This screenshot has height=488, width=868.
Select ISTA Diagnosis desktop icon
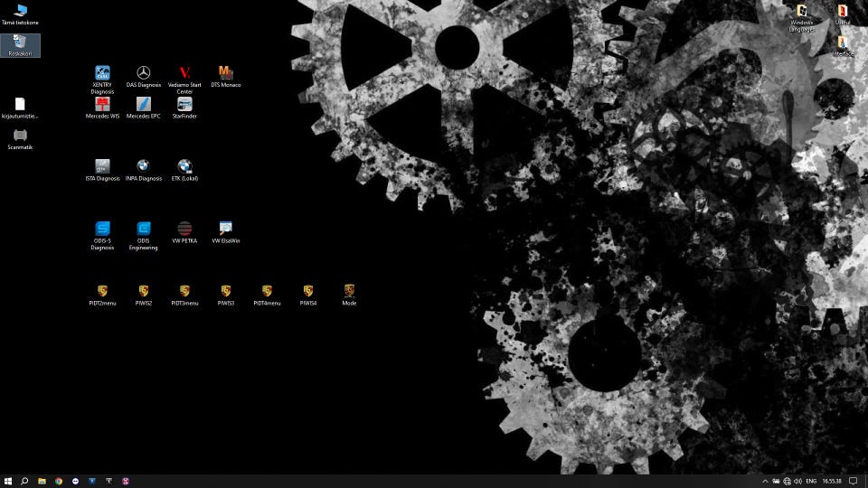[102, 170]
